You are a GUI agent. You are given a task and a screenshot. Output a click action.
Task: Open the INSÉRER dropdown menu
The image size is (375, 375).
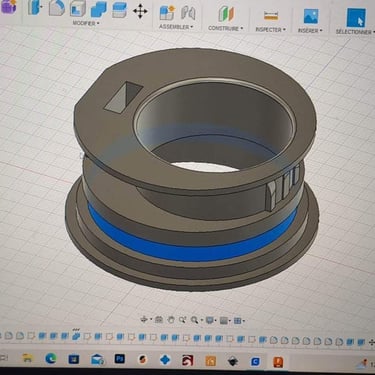click(310, 30)
